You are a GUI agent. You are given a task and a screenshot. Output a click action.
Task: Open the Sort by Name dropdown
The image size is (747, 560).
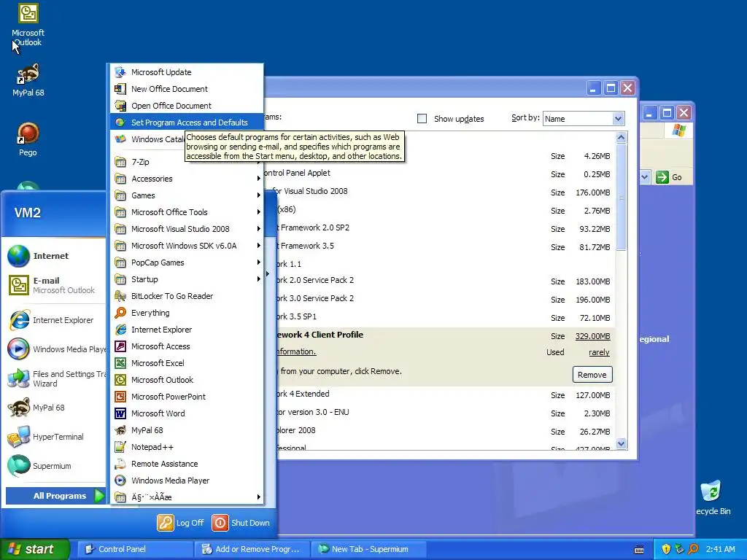pos(584,119)
